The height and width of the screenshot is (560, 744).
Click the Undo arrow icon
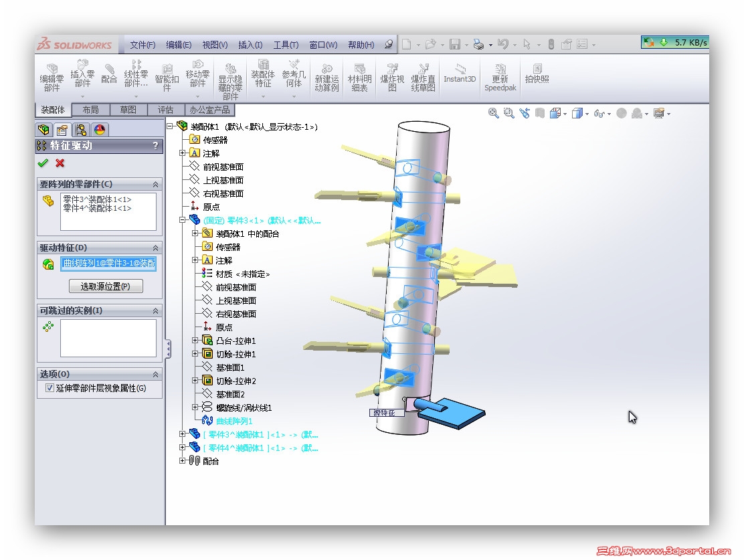pos(503,44)
